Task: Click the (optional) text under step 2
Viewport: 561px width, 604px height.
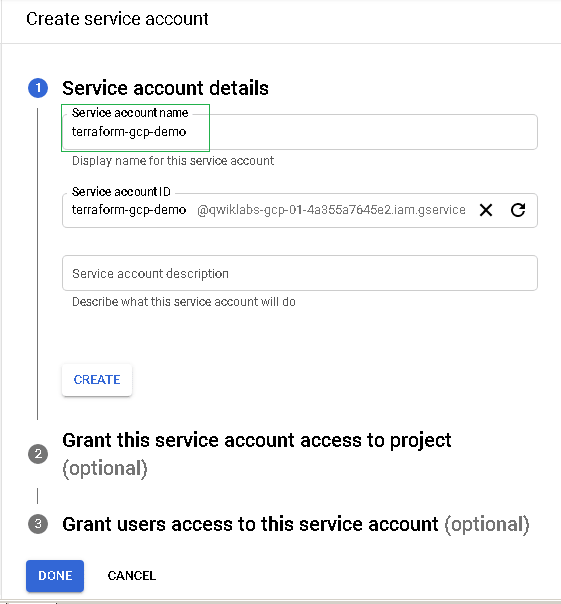Action: pyautogui.click(x=105, y=469)
